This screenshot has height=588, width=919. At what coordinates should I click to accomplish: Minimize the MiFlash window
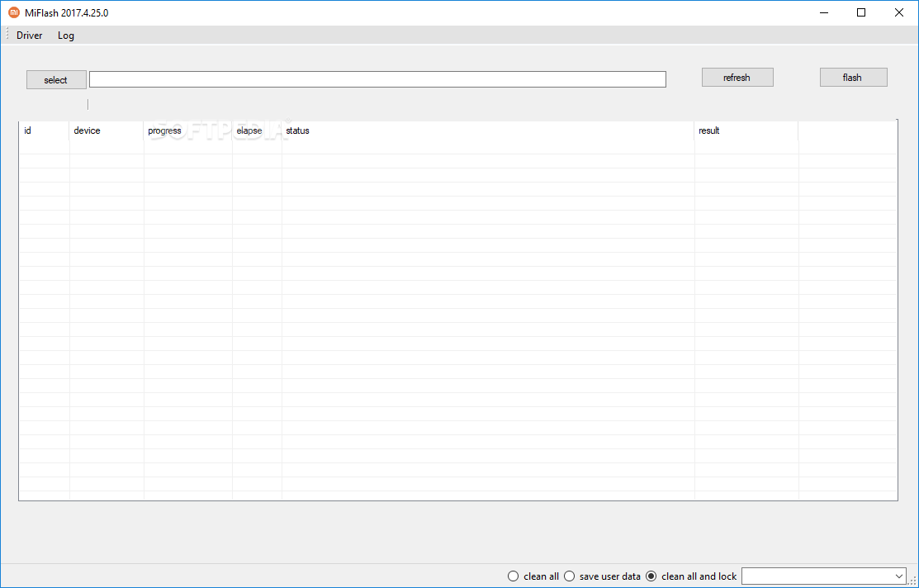pyautogui.click(x=824, y=12)
